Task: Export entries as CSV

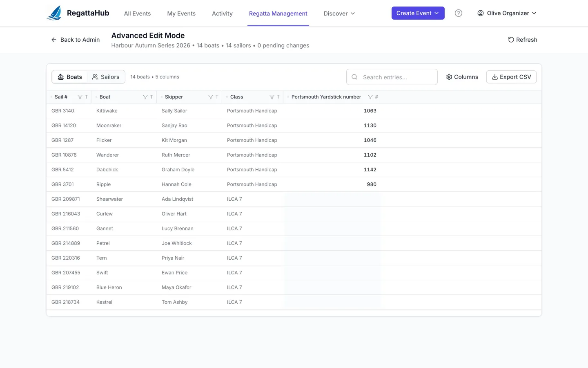Action: click(511, 77)
